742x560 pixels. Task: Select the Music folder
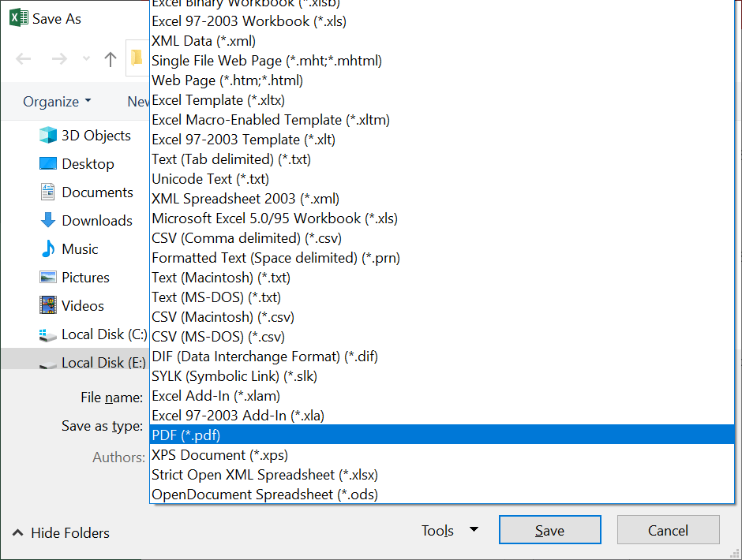click(x=79, y=248)
